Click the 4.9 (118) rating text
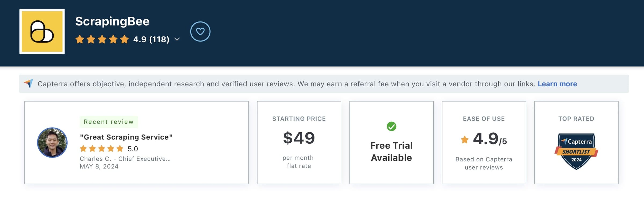 click(x=151, y=39)
